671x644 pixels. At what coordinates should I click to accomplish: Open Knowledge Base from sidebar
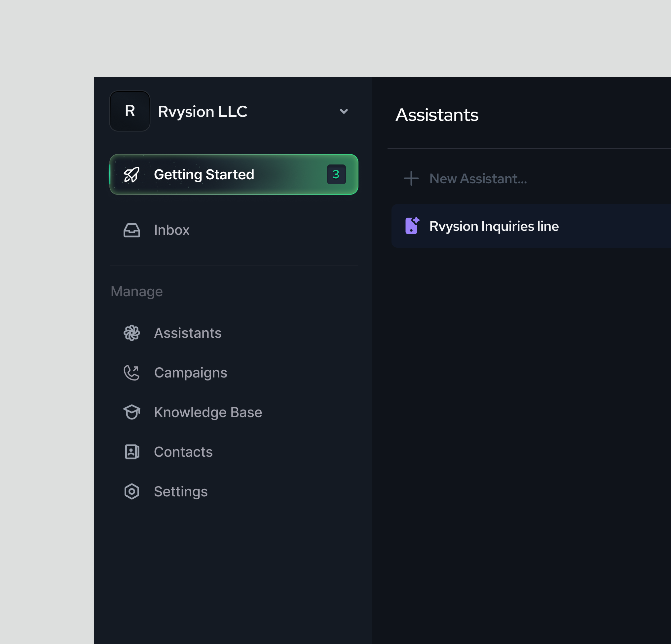[x=207, y=412]
